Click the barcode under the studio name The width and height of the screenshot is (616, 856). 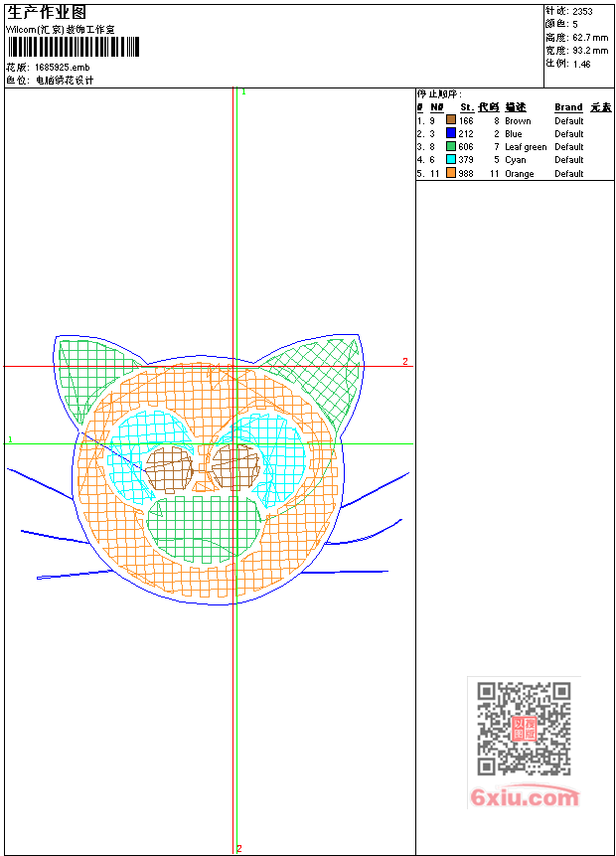tap(74, 47)
